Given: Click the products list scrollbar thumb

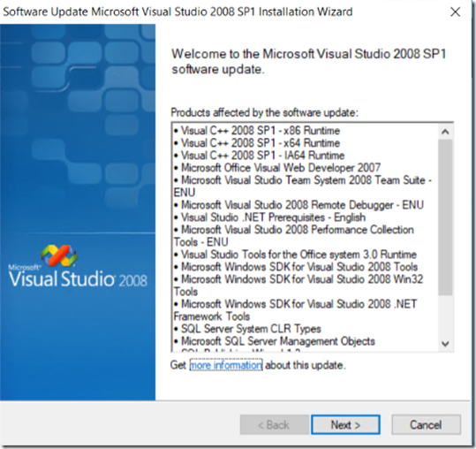Looking at the screenshot, I should tap(445, 217).
